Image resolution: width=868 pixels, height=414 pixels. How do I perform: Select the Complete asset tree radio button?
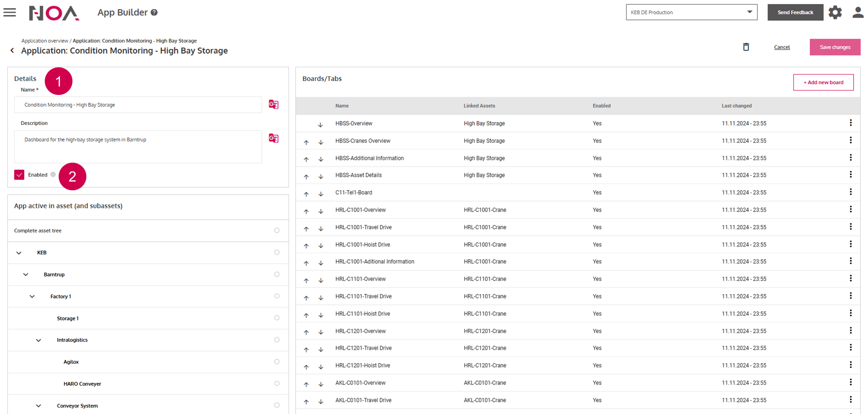click(x=276, y=231)
